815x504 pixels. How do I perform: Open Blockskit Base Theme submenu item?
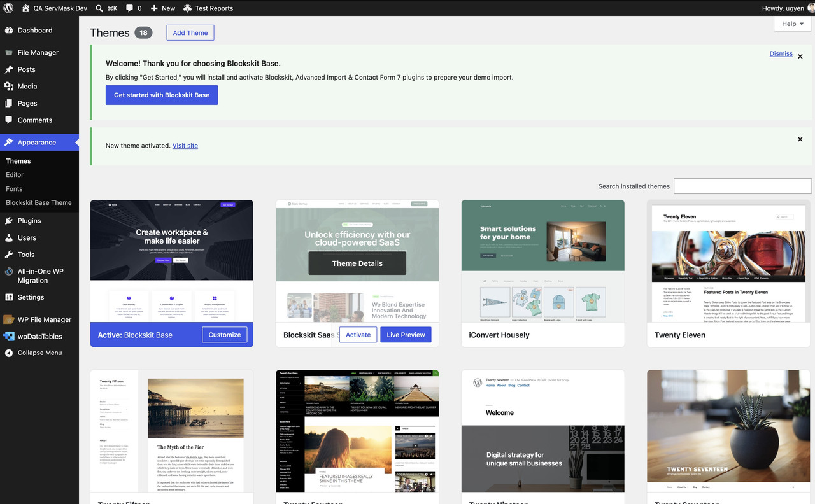(39, 202)
